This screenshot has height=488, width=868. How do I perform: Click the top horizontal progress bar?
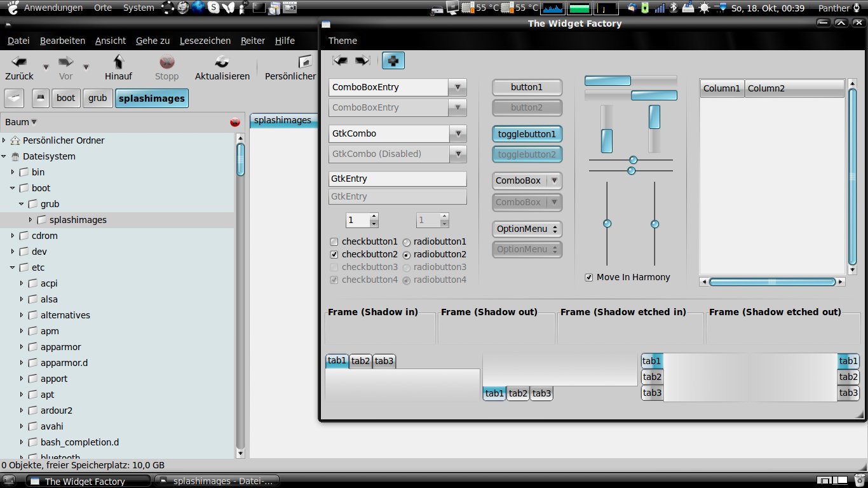pyautogui.click(x=631, y=81)
